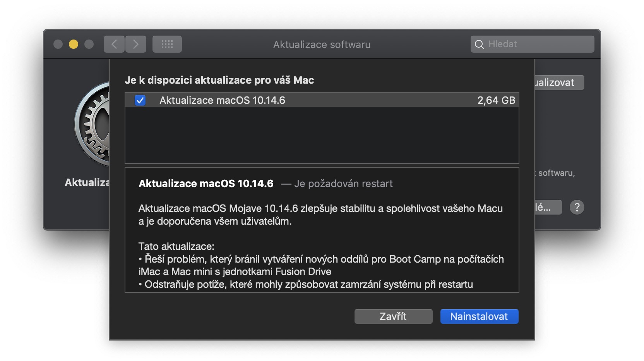This screenshot has width=644, height=361.
Task: Minimize the window with the yellow button
Action: pos(74,44)
